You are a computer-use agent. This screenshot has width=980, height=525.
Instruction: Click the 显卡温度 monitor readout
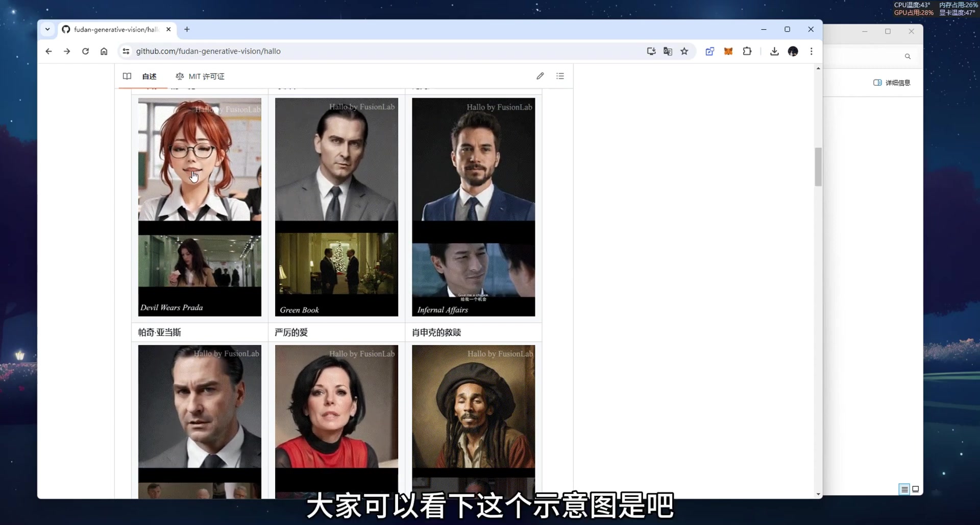click(x=957, y=13)
